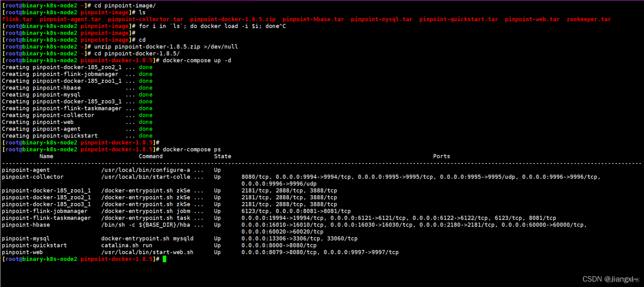
Task: Select pinpoint-agent.tar in ls output
Action: point(70,19)
